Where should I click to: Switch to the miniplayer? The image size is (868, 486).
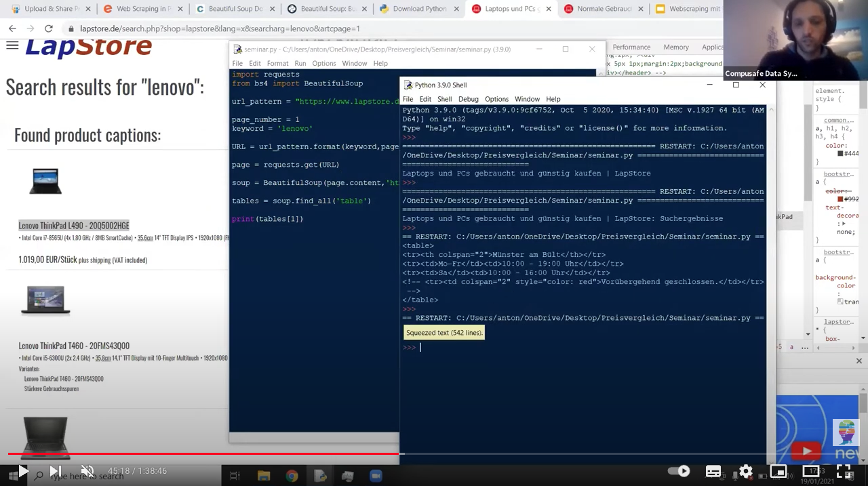pos(778,471)
